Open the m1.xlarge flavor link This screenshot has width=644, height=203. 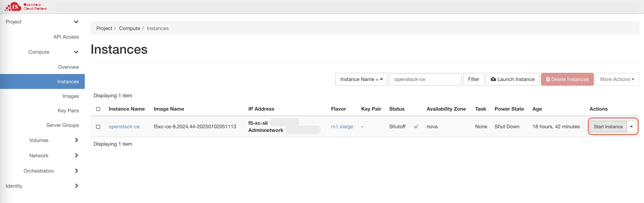point(342,126)
